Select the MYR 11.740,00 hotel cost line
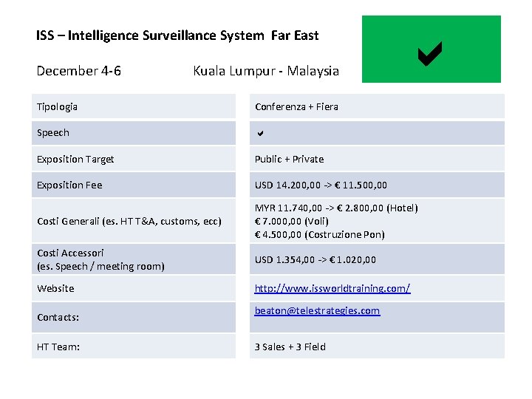Image resolution: width=532 pixels, height=399 pixels. pyautogui.click(x=336, y=208)
